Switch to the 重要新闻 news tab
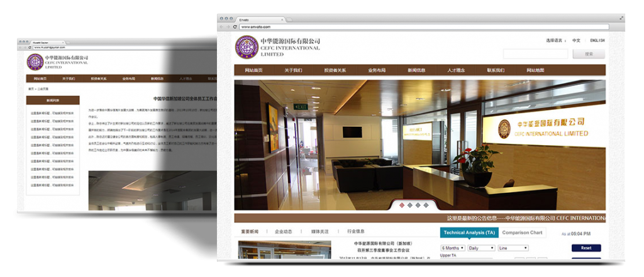The height and width of the screenshot is (277, 644). pos(250,231)
